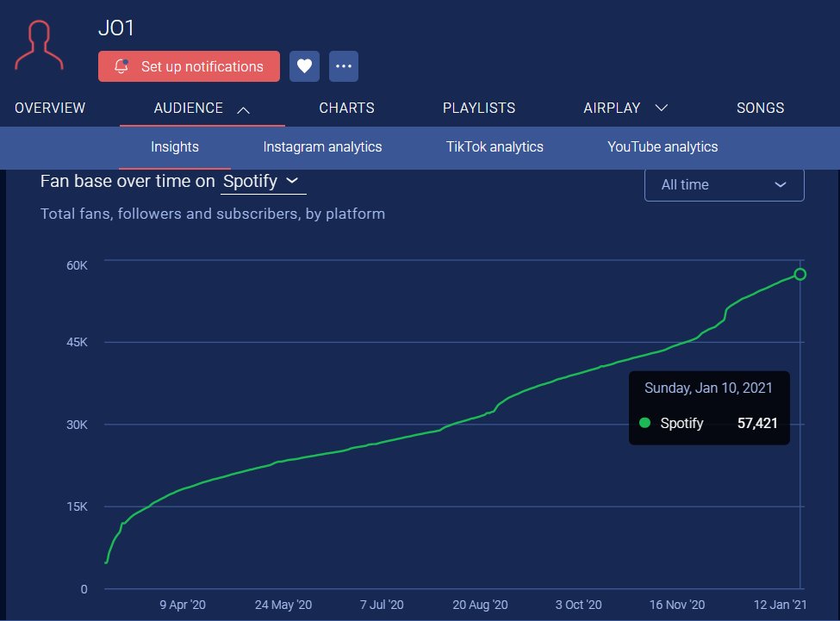Click the 24 May '20 axis label
The width and height of the screenshot is (840, 621).
click(283, 605)
